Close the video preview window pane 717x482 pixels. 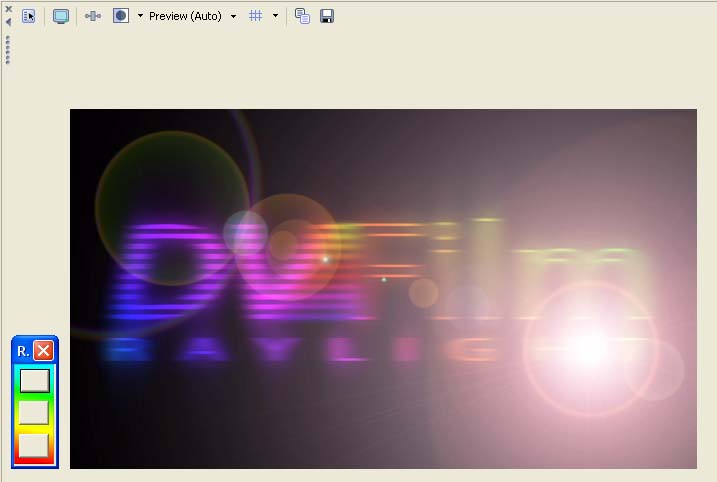(x=8, y=9)
